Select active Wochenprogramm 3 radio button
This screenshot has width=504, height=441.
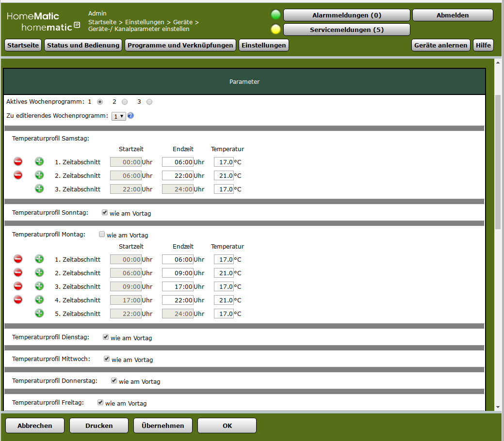point(149,102)
